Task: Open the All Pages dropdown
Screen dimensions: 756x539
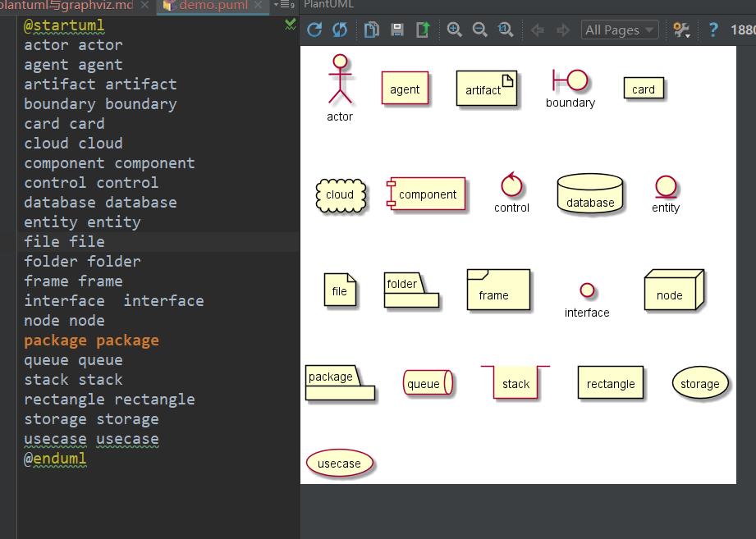Action: pos(620,30)
